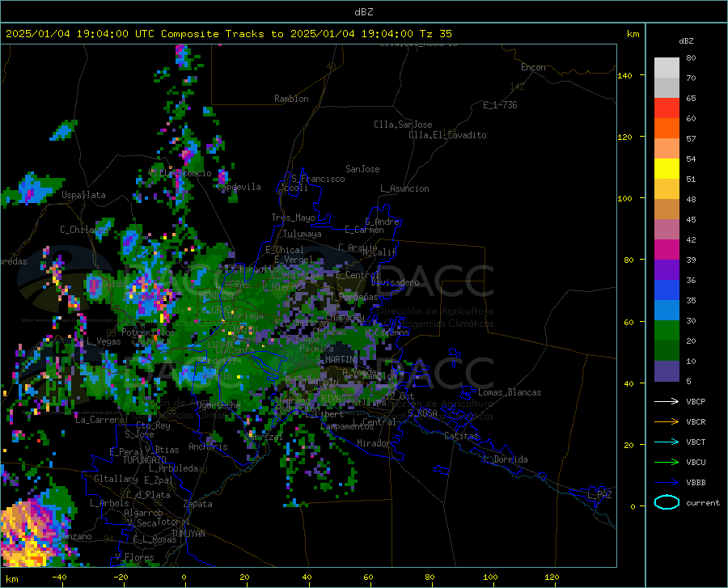Viewport: 728px width, 588px height.
Task: Pick the magenta 39 dBZ swatch
Action: [x=667, y=250]
